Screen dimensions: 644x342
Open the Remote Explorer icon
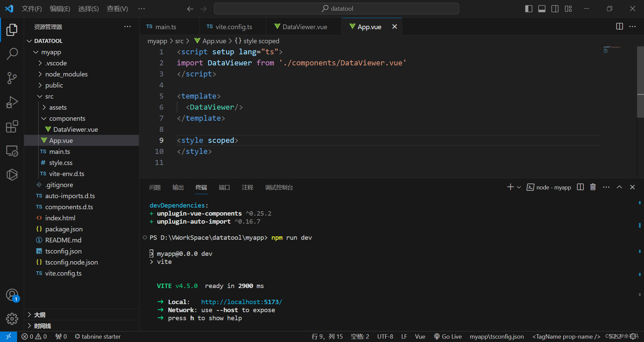click(x=12, y=151)
